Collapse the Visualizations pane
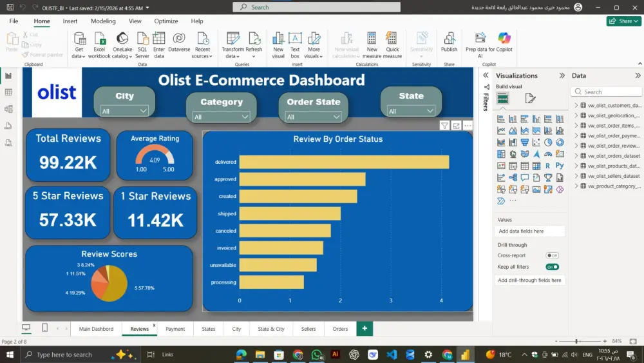Viewport: 644px width, 363px height. click(x=562, y=75)
